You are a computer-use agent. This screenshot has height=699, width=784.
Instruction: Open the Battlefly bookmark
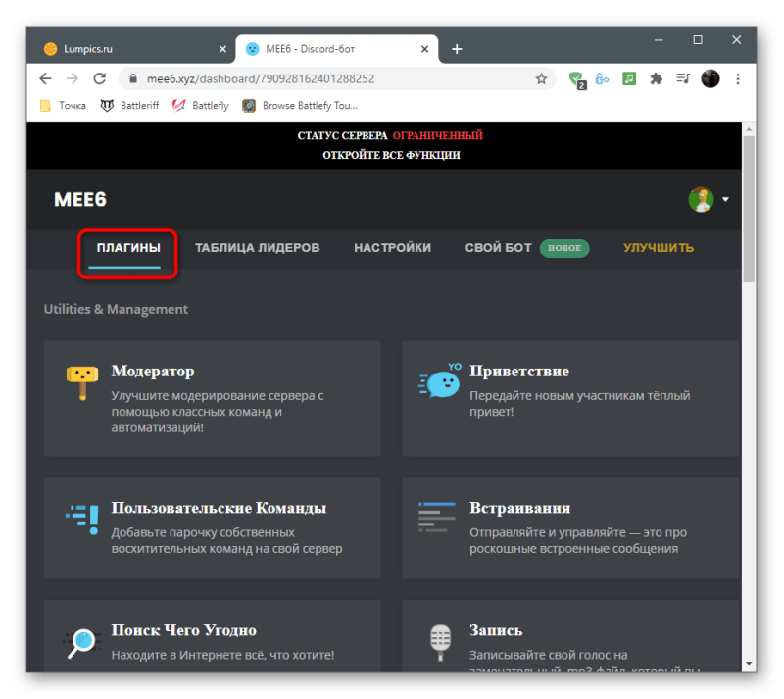coord(200,106)
